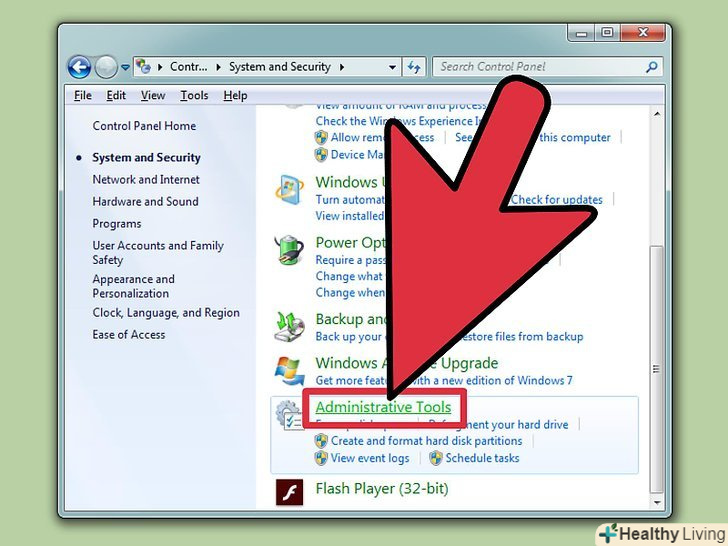The height and width of the screenshot is (546, 728).
Task: Click the Power Options battery icon
Action: click(289, 250)
